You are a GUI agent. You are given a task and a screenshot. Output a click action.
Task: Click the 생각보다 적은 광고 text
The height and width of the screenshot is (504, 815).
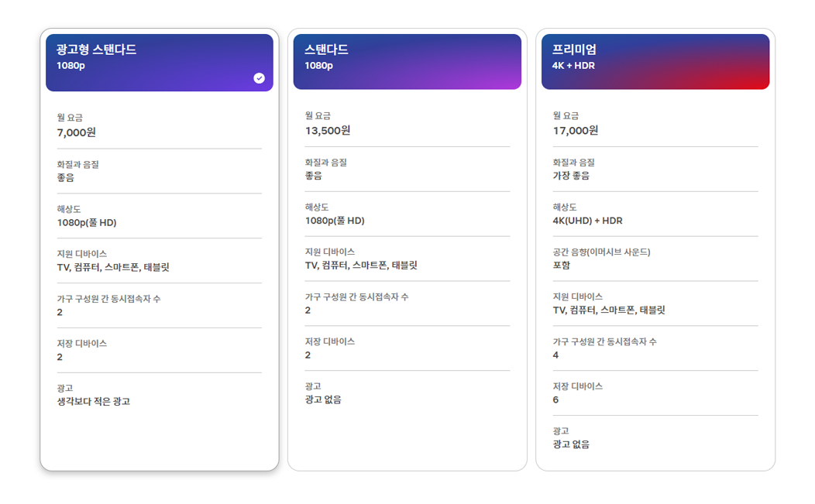click(94, 401)
